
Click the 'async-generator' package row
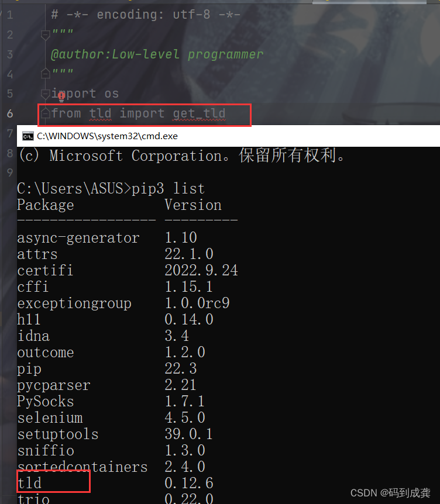107,238
